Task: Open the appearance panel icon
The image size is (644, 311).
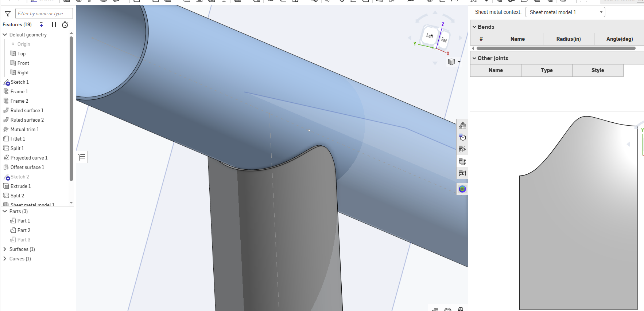Action: pyautogui.click(x=462, y=125)
